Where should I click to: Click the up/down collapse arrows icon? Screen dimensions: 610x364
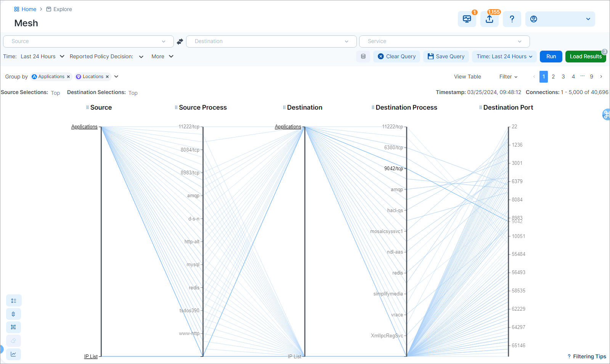tap(14, 314)
